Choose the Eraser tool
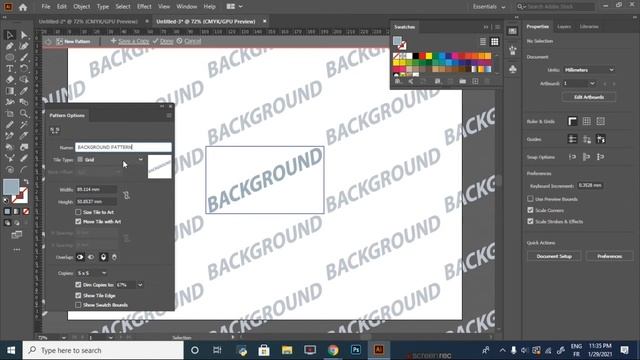This screenshot has width=640, height=360. tap(10, 80)
